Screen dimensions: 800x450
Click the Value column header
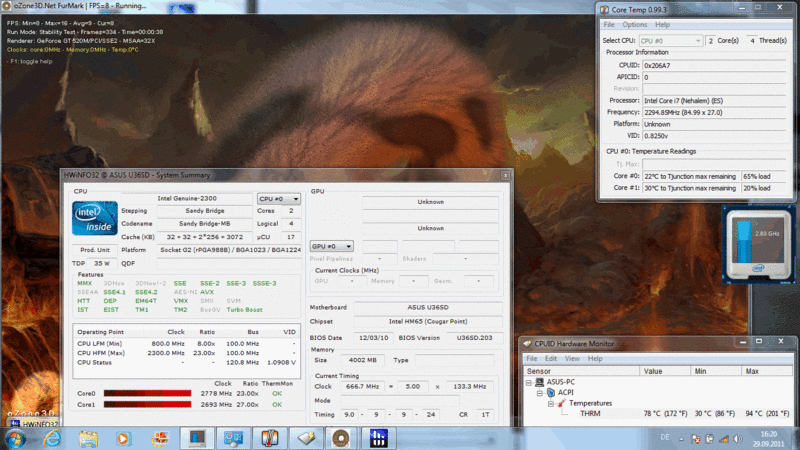click(x=665, y=371)
